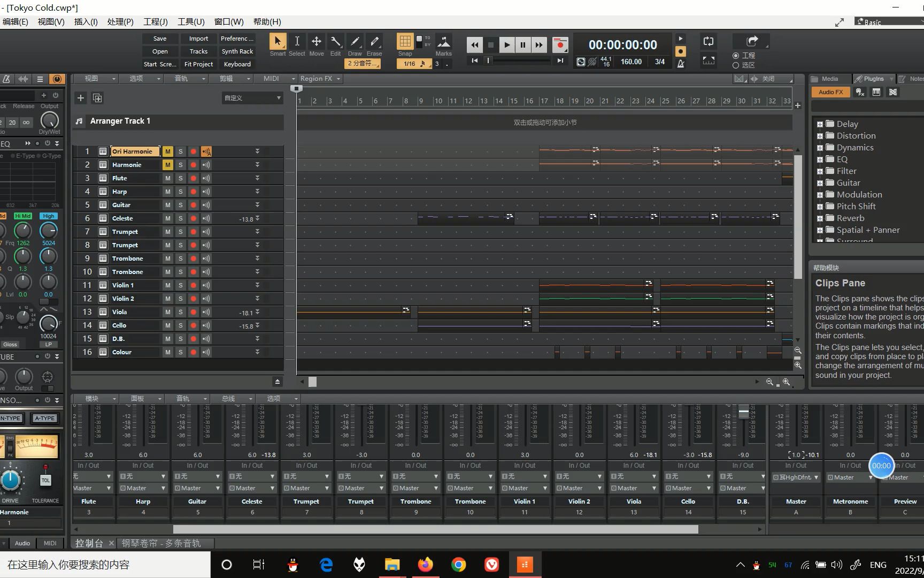The image size is (924, 578).
Task: Expand Ori Harmonie track chevron
Action: pyautogui.click(x=257, y=151)
